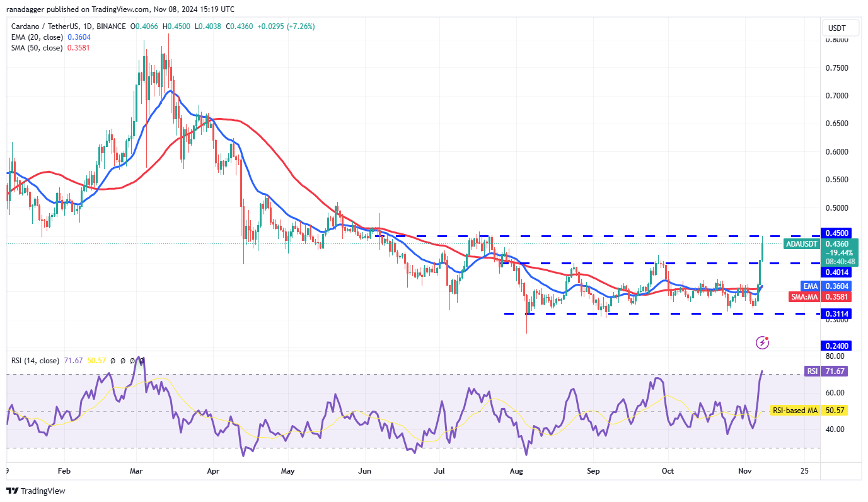Click the purple RSI tag on RSI scale
Image resolution: width=868 pixels, height=502 pixels.
pyautogui.click(x=812, y=371)
